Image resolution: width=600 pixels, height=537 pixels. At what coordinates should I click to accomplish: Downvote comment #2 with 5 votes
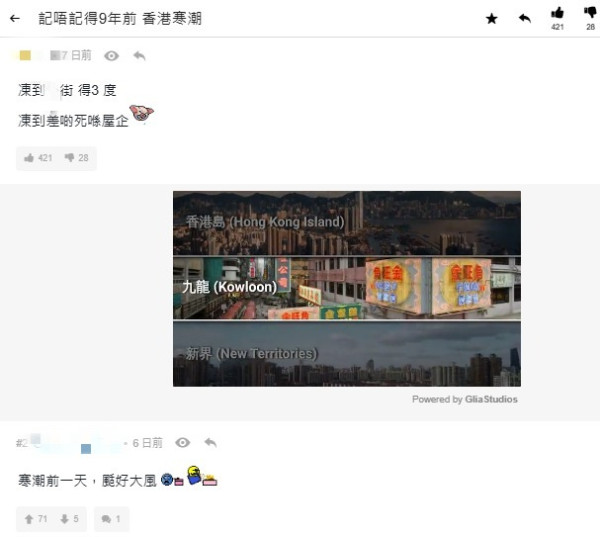coord(69,519)
